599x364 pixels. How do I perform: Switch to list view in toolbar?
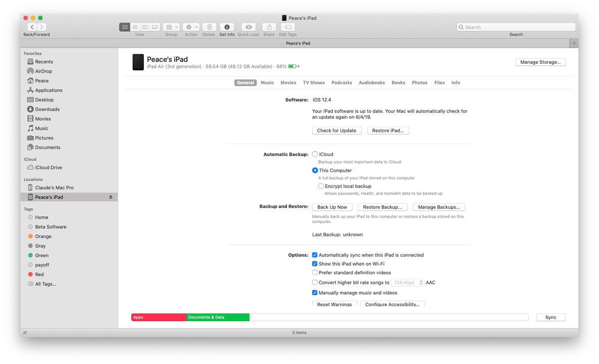(x=135, y=27)
